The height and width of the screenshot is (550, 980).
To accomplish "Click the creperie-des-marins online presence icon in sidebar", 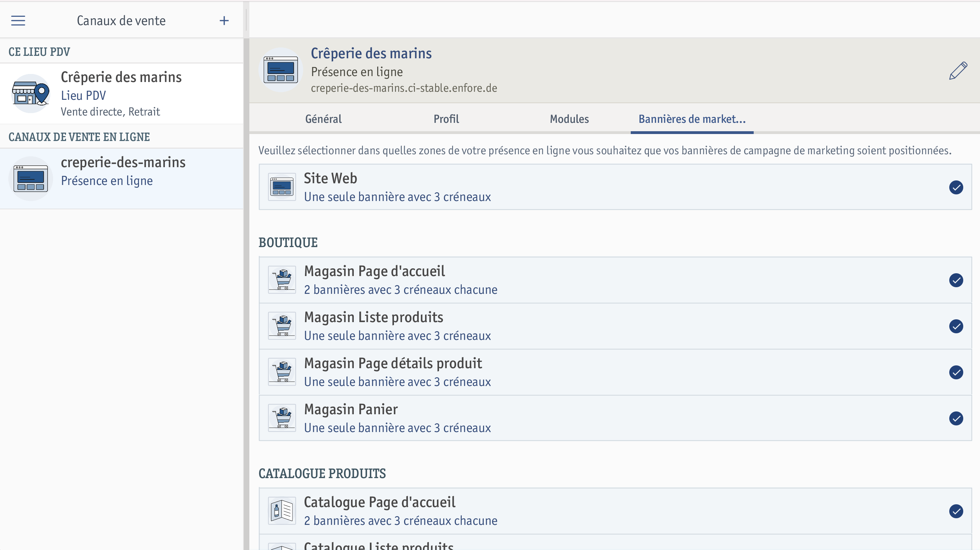I will (30, 178).
